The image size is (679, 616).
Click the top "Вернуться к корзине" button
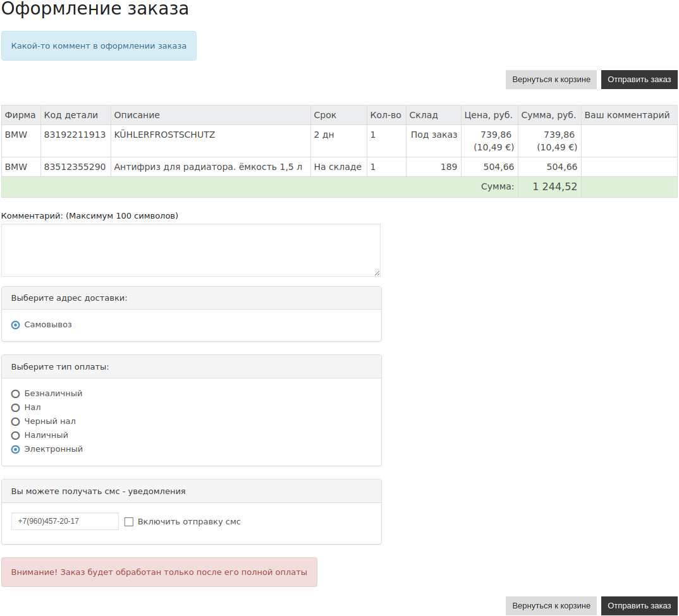551,80
